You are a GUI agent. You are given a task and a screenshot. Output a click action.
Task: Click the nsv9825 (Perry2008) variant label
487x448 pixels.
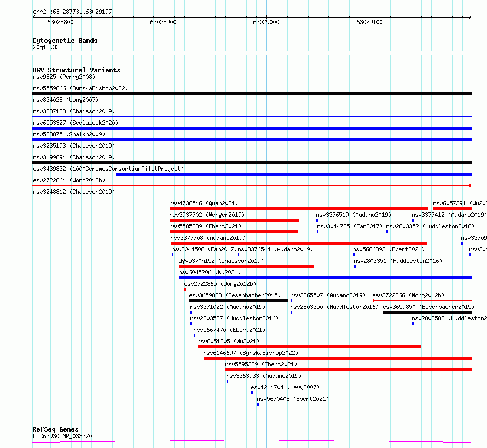click(x=64, y=77)
